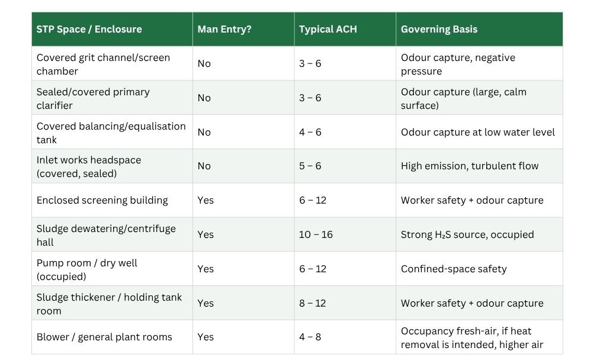Select the '5 – 6' ACH value
The width and height of the screenshot is (597, 364).
point(310,166)
